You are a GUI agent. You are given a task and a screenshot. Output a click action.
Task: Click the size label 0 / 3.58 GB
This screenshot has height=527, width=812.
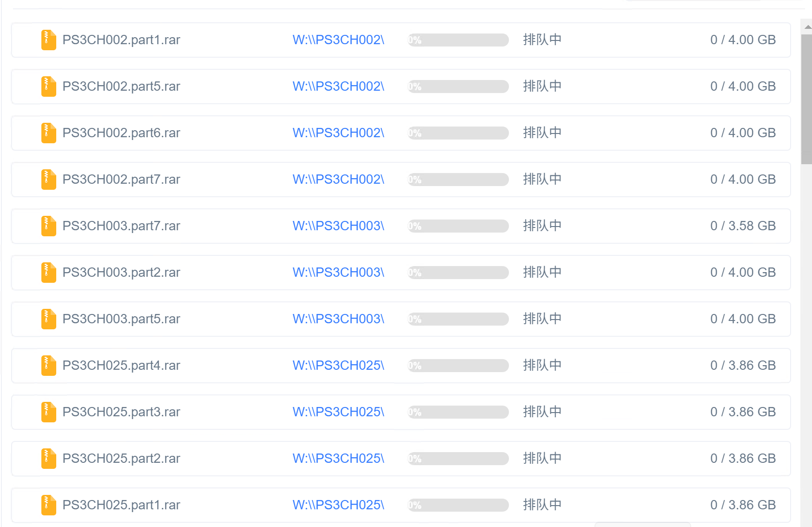point(743,226)
